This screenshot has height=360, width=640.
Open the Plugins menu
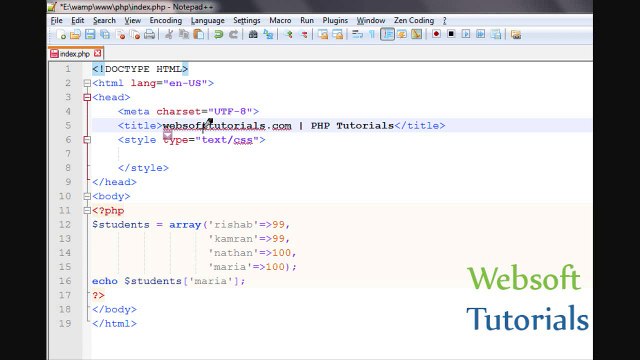pyautogui.click(x=335, y=20)
